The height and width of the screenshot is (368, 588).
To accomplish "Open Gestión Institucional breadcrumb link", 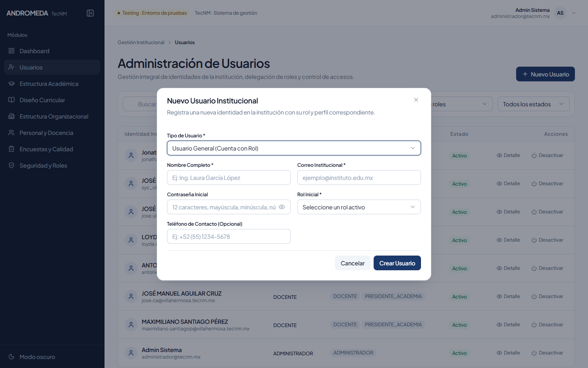I will [x=141, y=43].
